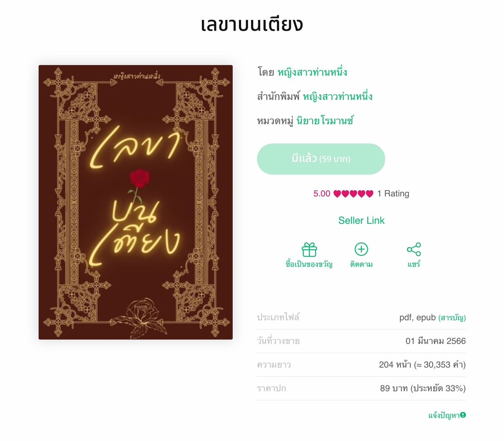Open category นิยายโรมานซ์
Image resolution: width=504 pixels, height=441 pixels.
coord(325,120)
